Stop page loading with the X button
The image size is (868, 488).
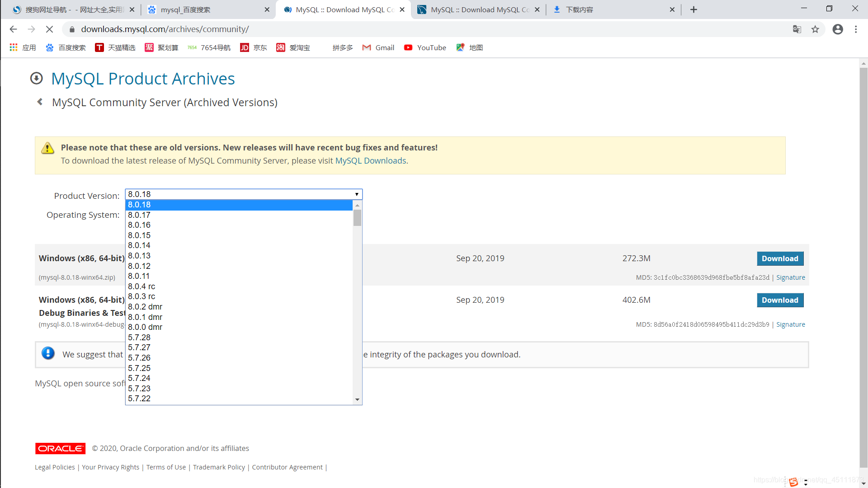click(x=49, y=29)
